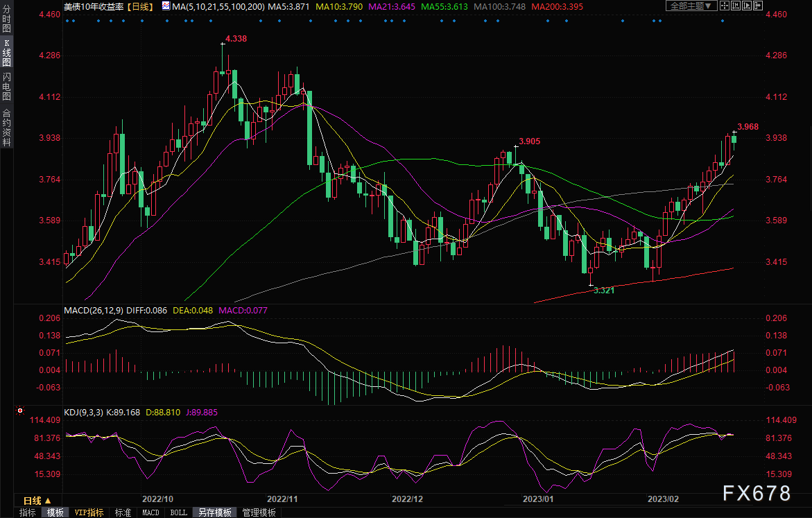Open the 全部主题 theme dropdown
812x518 pixels.
[691, 6]
